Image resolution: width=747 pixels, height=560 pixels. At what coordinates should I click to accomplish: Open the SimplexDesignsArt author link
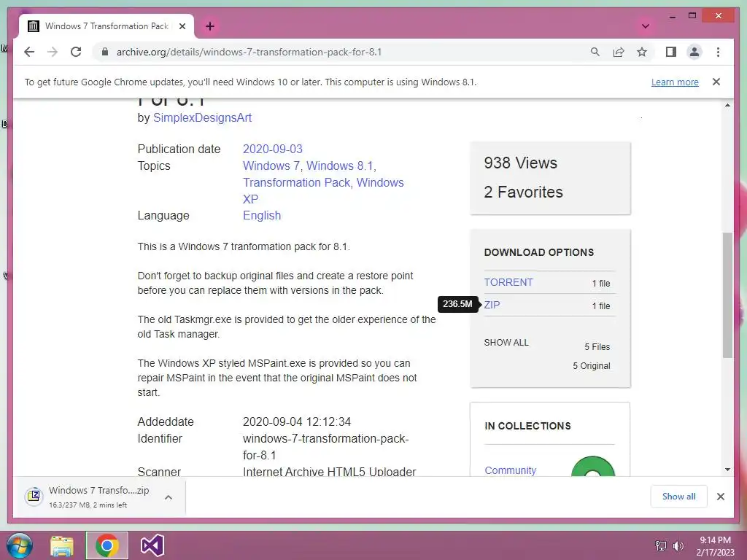pyautogui.click(x=202, y=117)
